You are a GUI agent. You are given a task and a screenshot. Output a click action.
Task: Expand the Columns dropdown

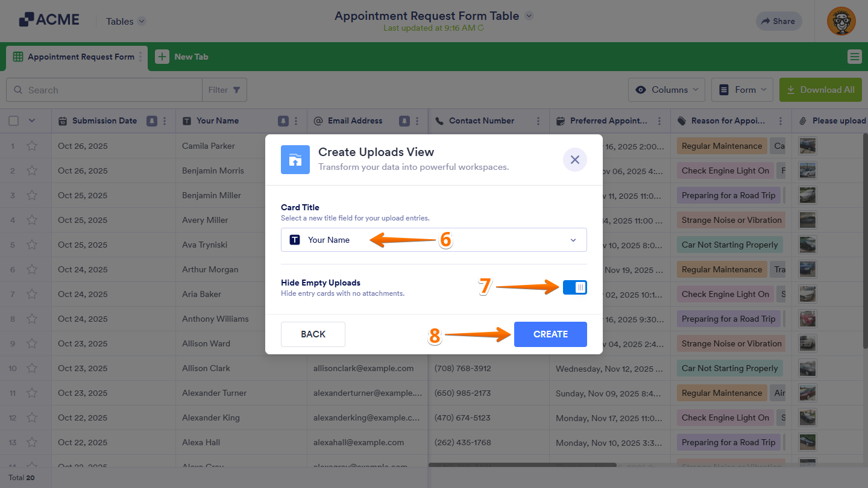[666, 90]
